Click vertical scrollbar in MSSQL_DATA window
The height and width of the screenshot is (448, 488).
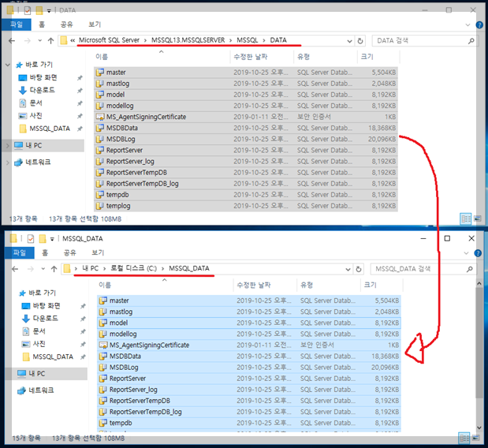coord(479,342)
